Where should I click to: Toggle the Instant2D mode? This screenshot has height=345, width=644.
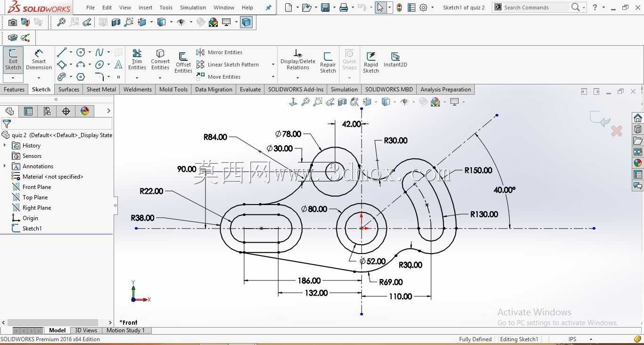point(395,59)
